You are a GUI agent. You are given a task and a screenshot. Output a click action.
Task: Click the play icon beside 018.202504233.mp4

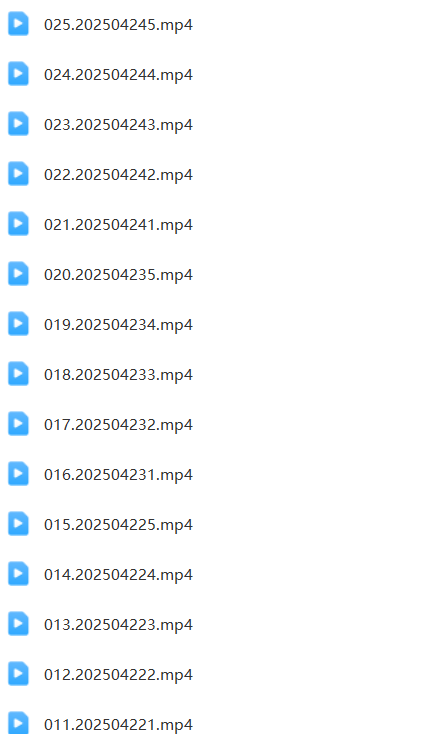(18, 374)
